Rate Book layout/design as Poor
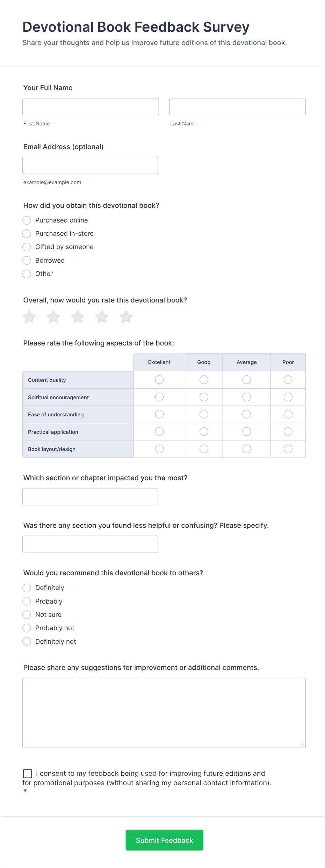Viewport: 325px width, 868px height. 288,448
